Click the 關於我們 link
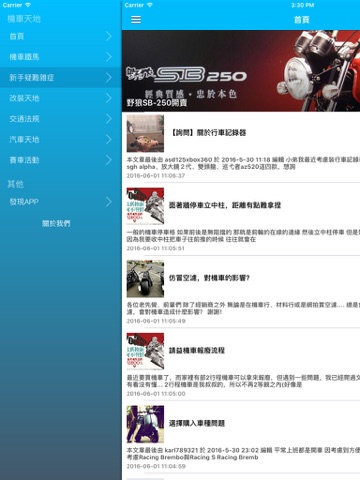 click(x=56, y=223)
